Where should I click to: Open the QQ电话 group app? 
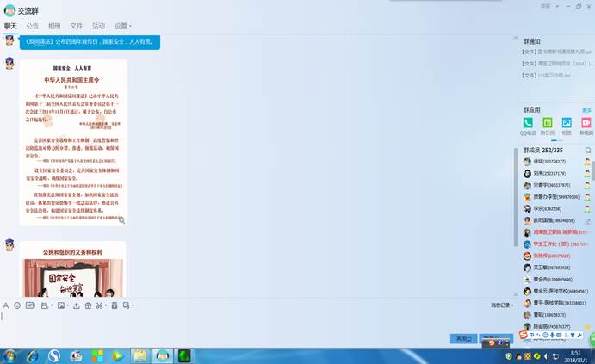(528, 124)
